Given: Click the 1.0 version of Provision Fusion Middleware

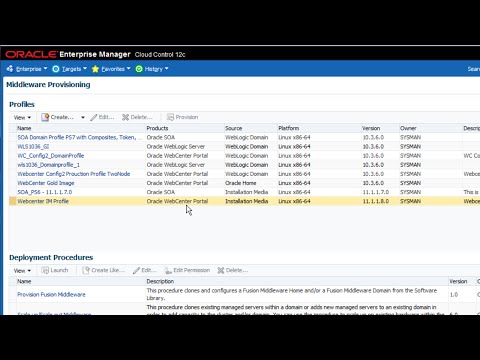Looking at the screenshot, I should [x=454, y=295].
